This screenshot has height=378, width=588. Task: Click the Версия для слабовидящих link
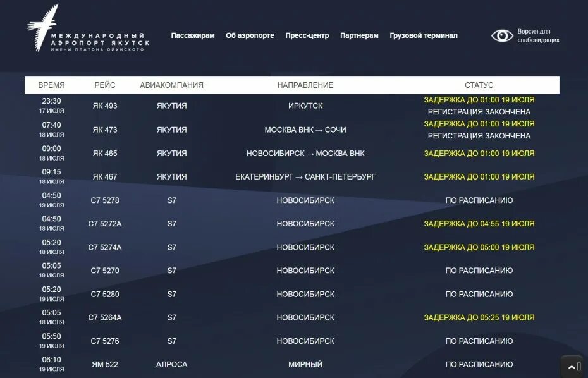click(538, 35)
